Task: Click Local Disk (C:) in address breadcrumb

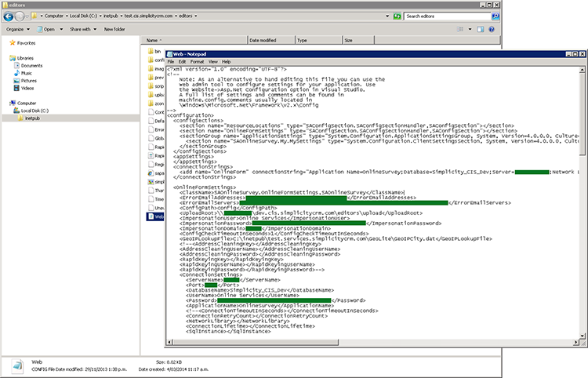Action: click(x=83, y=16)
